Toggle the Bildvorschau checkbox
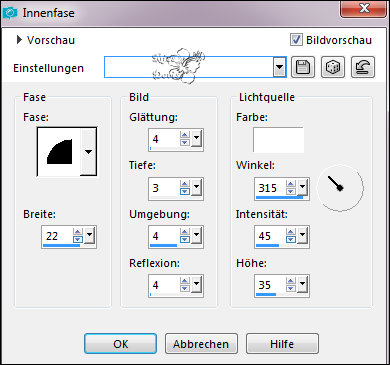The image size is (390, 365). pyautogui.click(x=296, y=40)
